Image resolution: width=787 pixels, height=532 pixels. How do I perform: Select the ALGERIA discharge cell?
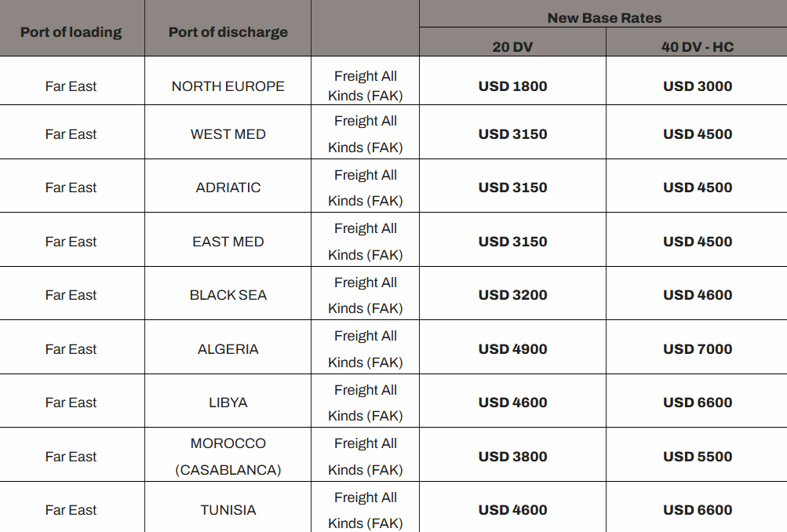pyautogui.click(x=228, y=349)
